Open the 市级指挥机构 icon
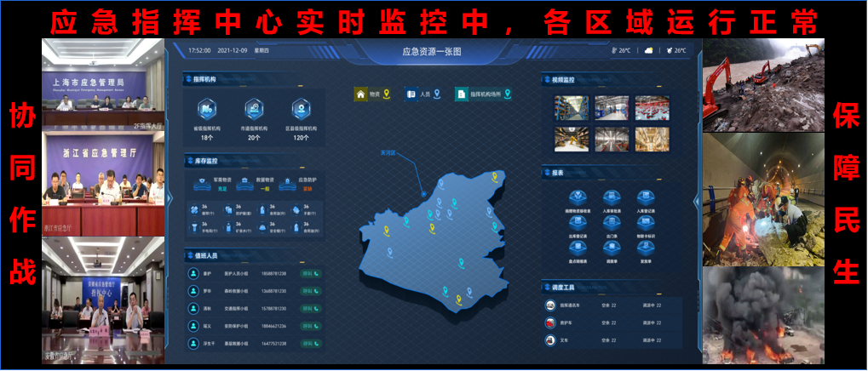Viewport: 868px width, 371px height. point(253,110)
